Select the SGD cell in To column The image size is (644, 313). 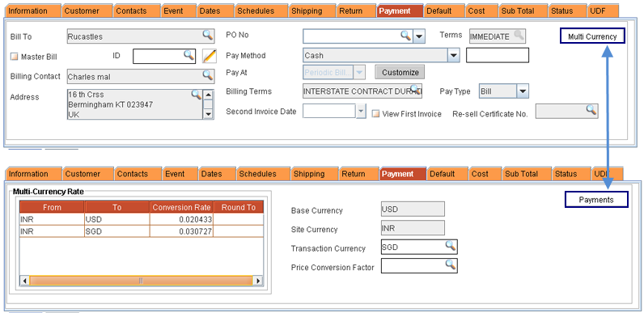pos(117,231)
